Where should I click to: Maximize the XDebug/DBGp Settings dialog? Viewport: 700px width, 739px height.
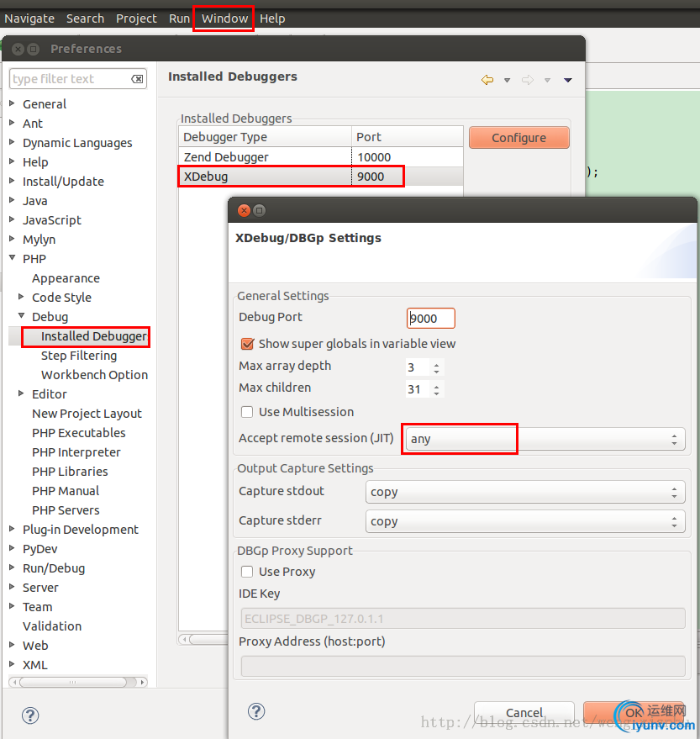point(259,210)
